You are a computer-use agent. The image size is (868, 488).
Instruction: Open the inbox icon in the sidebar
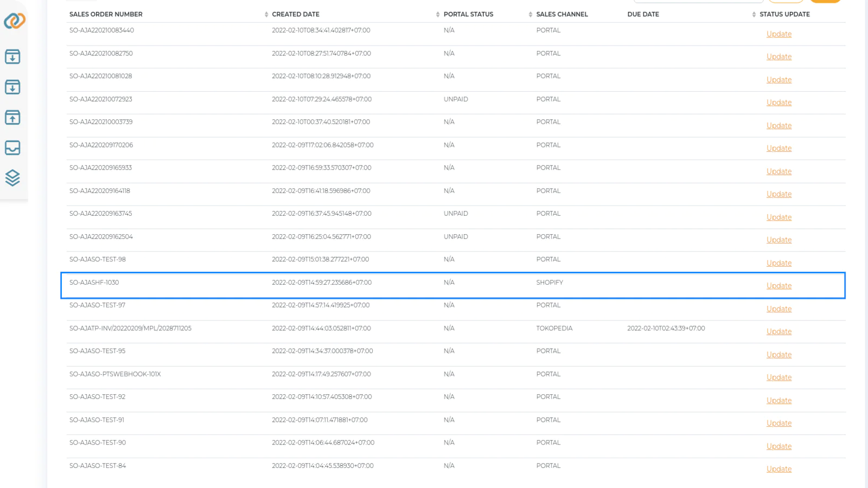[12, 147]
